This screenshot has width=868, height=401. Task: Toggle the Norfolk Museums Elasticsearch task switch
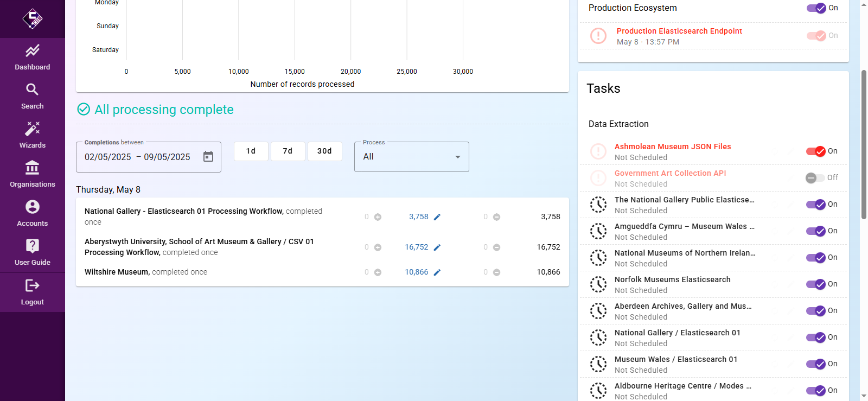[x=816, y=284]
